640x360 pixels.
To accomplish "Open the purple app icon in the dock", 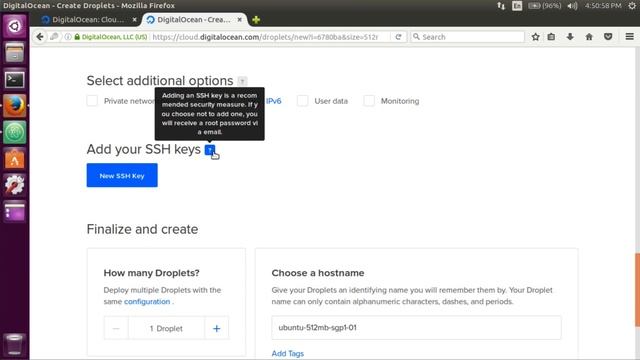I will coord(15,211).
